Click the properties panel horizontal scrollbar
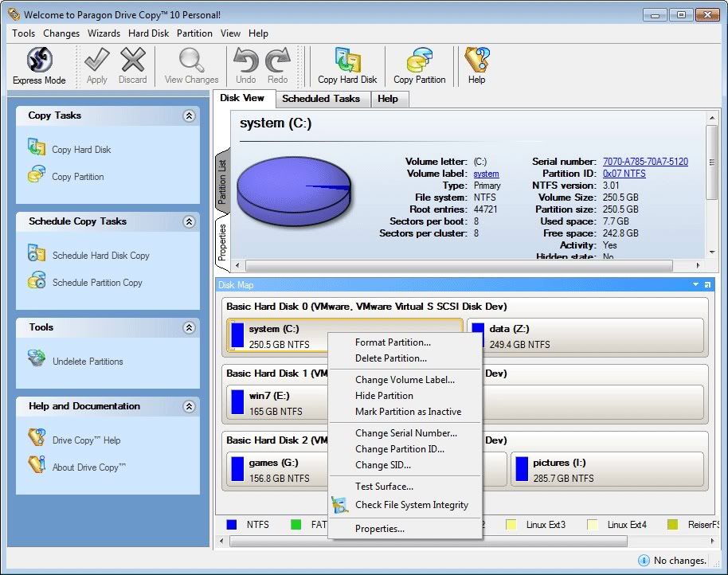This screenshot has width=728, height=575. [459, 266]
